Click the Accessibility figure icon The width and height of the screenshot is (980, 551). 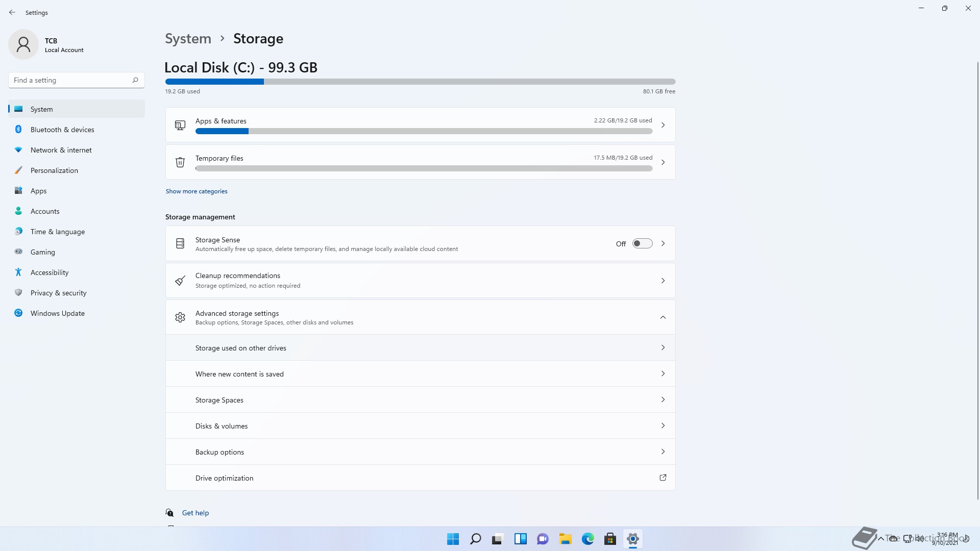[18, 272]
